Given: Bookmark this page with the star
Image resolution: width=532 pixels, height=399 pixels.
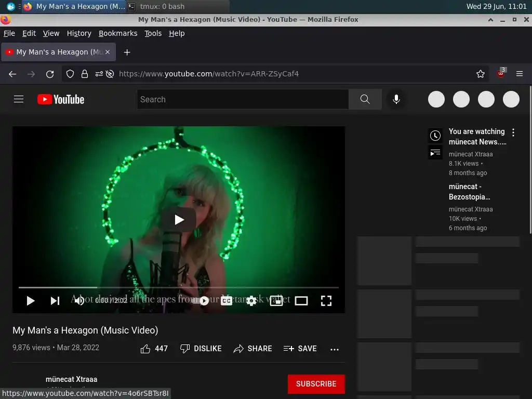Looking at the screenshot, I should tap(481, 74).
